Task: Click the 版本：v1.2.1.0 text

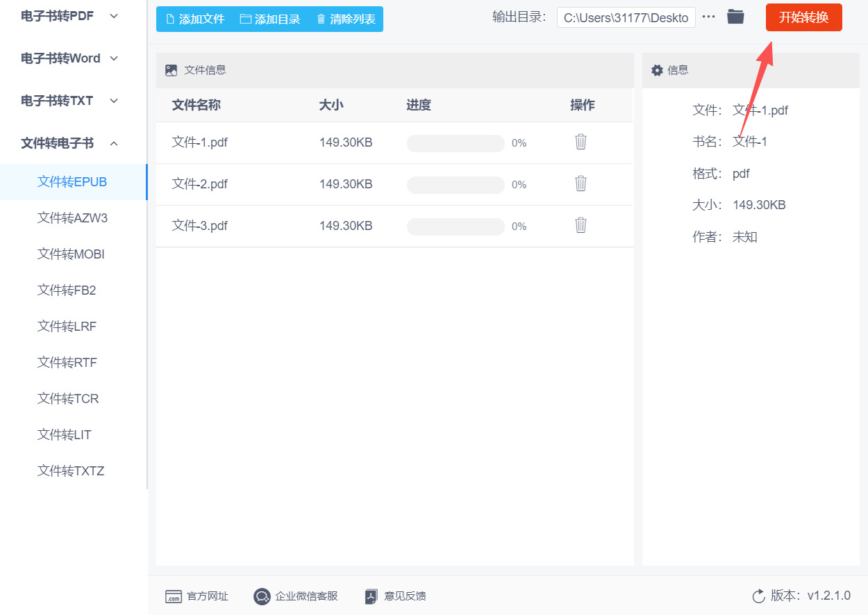Action: pos(810,596)
